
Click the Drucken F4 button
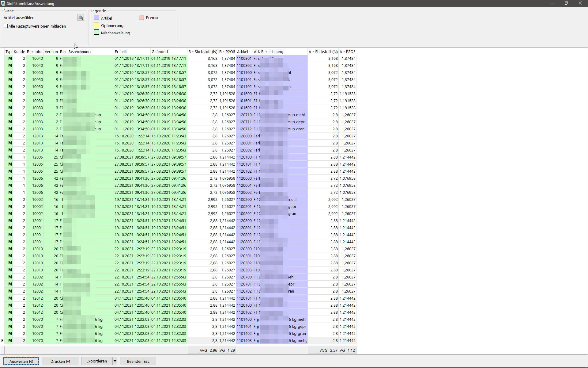60,361
